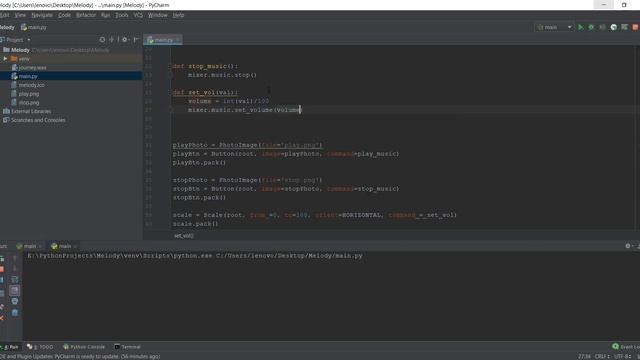Click the pin tab icon in Run sidebar

tap(2, 307)
